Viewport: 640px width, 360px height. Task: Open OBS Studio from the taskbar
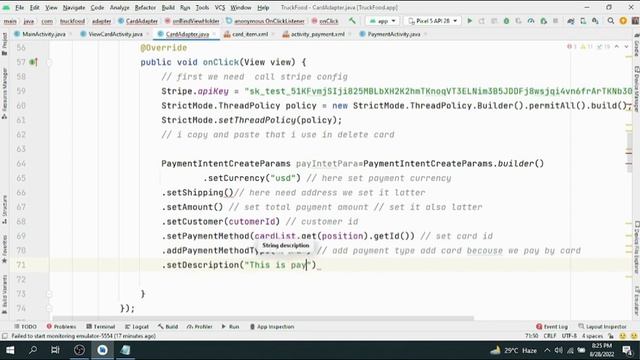click(x=79, y=350)
